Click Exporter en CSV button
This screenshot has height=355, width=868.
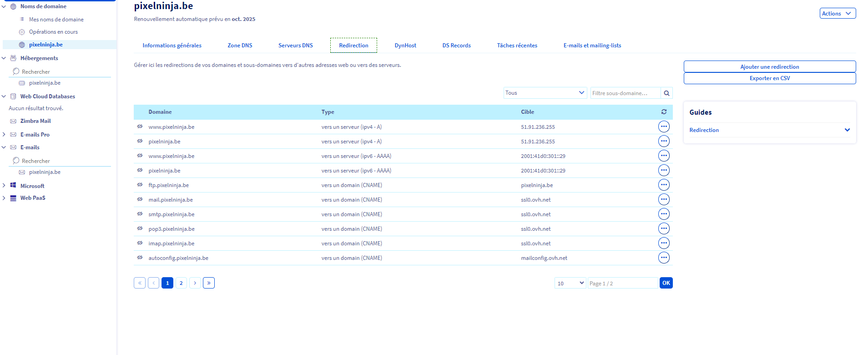point(769,78)
